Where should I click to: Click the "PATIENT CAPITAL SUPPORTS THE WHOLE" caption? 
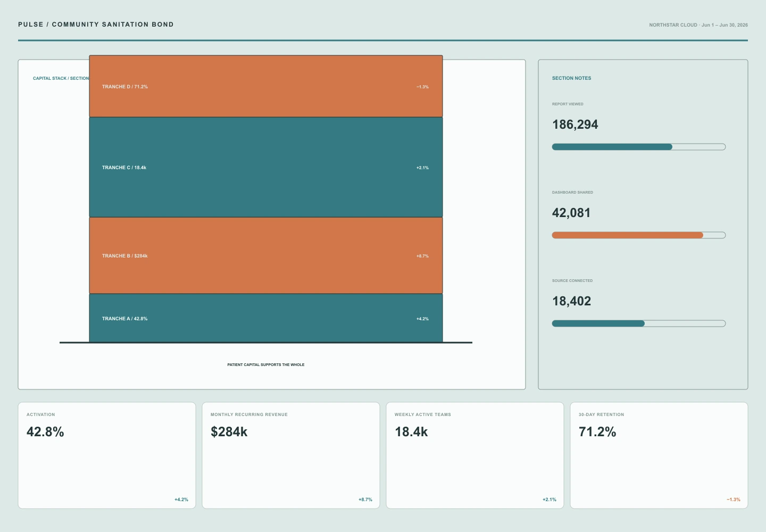pos(266,365)
